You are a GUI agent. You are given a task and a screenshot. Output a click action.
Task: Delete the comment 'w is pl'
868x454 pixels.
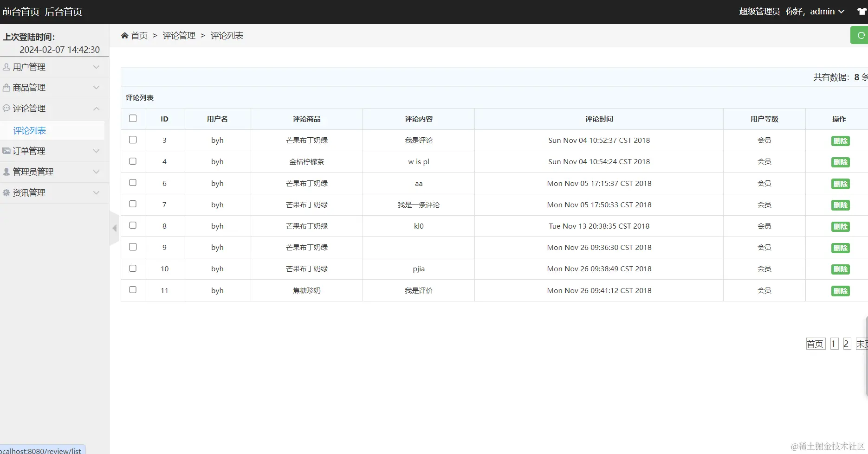click(x=840, y=162)
